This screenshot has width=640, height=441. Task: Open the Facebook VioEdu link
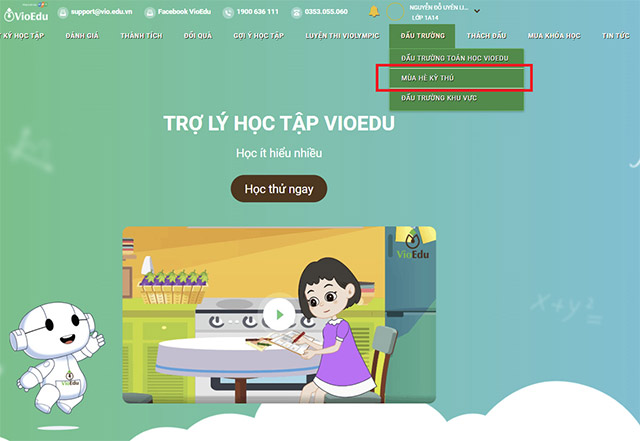coord(184,12)
